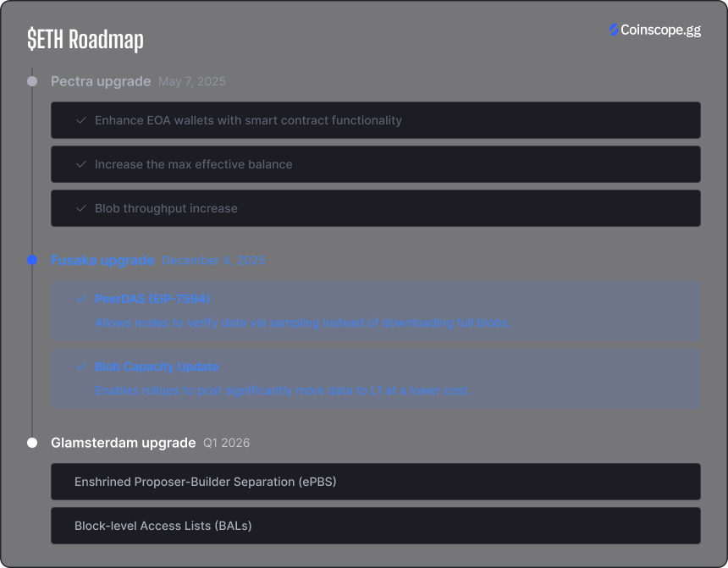Open the Pectra upgrade heading
Image resolution: width=728 pixels, height=568 pixels.
101,81
